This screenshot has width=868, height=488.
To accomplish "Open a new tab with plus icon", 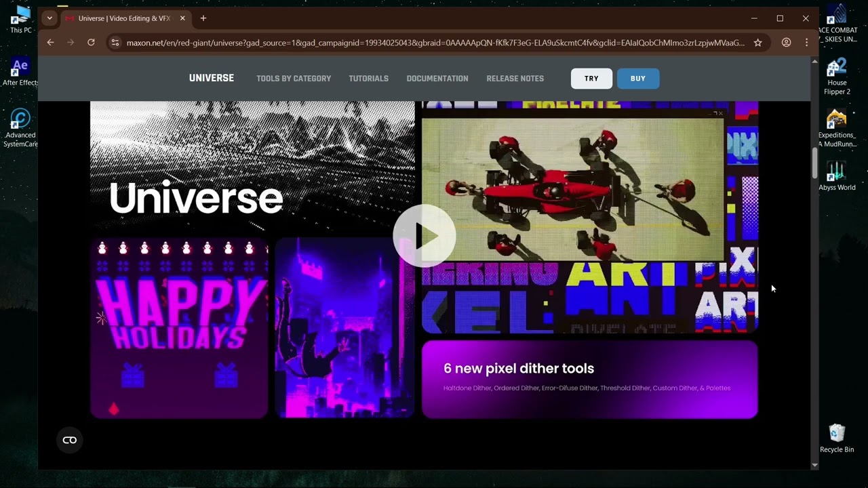I will pos(203,18).
